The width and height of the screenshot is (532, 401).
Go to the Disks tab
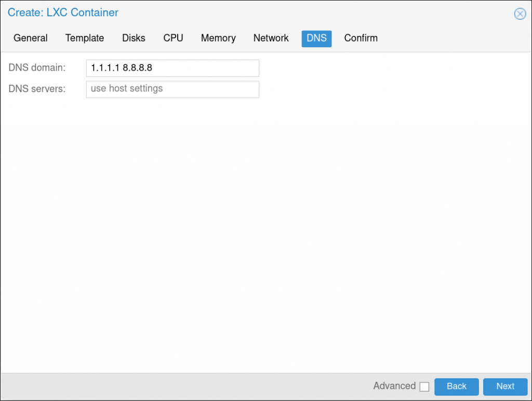pyautogui.click(x=134, y=38)
